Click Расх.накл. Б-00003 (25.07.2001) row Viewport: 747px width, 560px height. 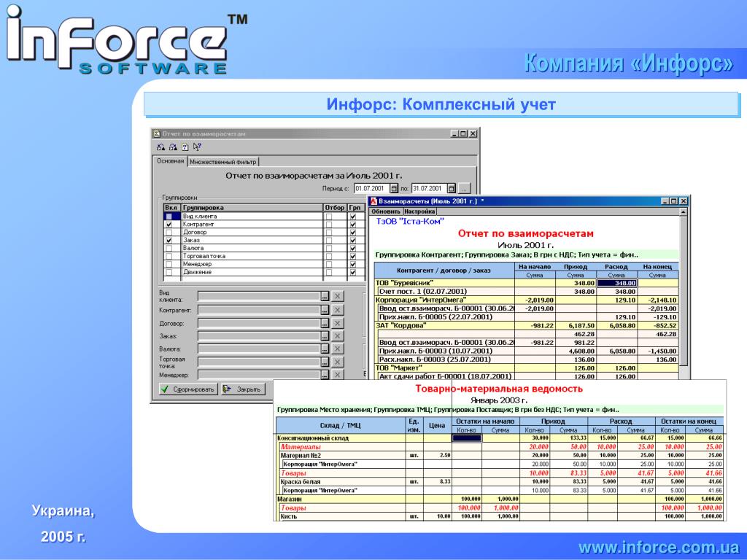click(x=527, y=359)
